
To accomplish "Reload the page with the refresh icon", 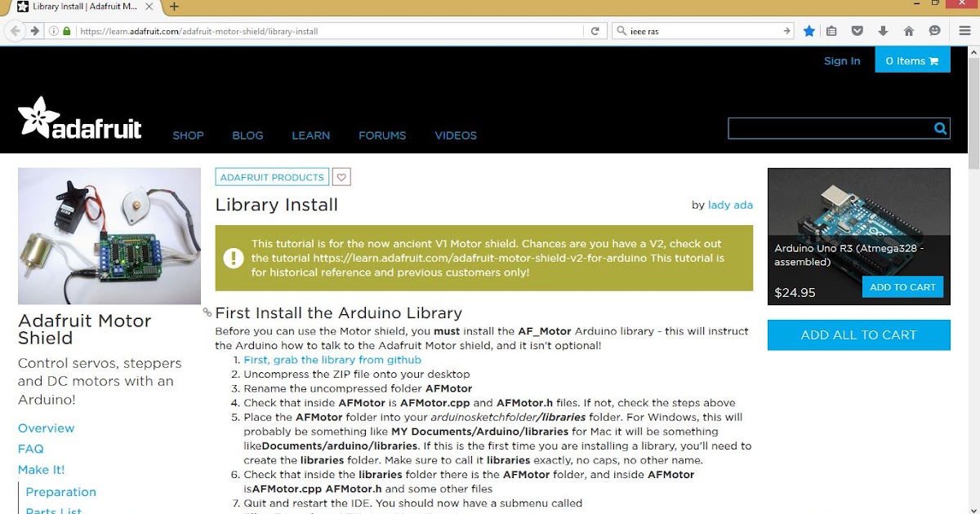I will tap(595, 30).
